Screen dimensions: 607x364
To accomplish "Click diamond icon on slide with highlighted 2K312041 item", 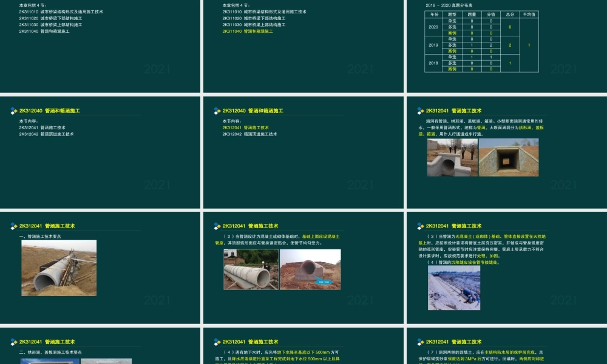I will [217, 111].
